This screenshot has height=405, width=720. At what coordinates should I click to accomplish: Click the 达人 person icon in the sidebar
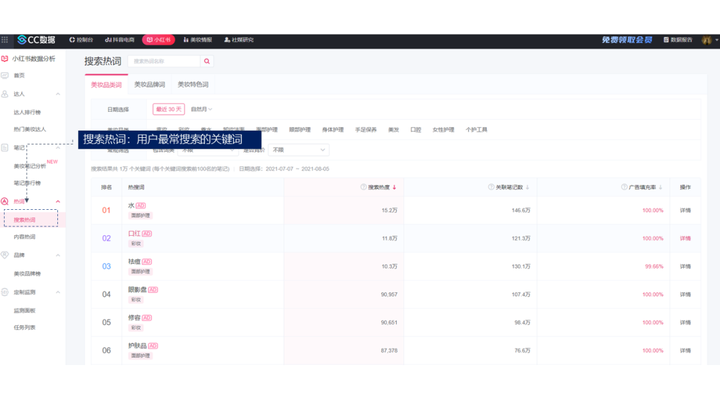pyautogui.click(x=5, y=94)
